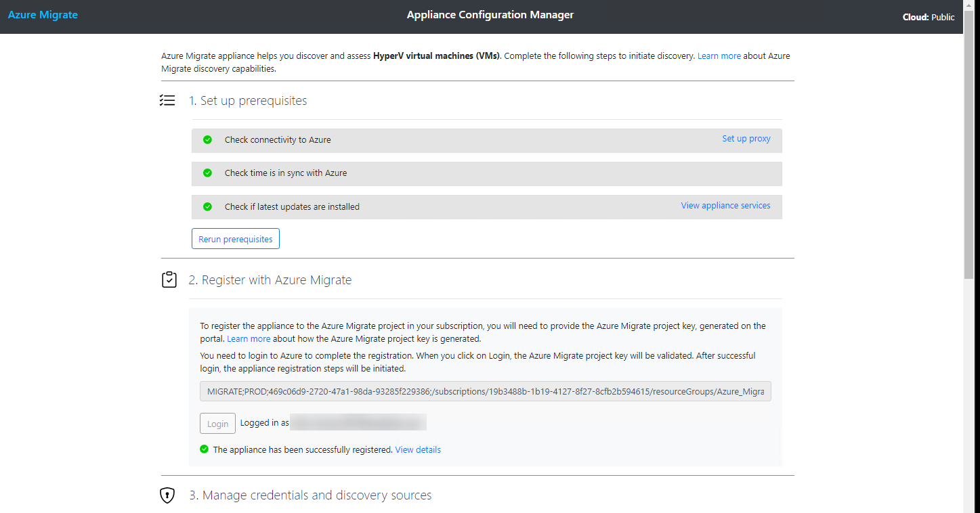Click the Login button

(x=217, y=424)
